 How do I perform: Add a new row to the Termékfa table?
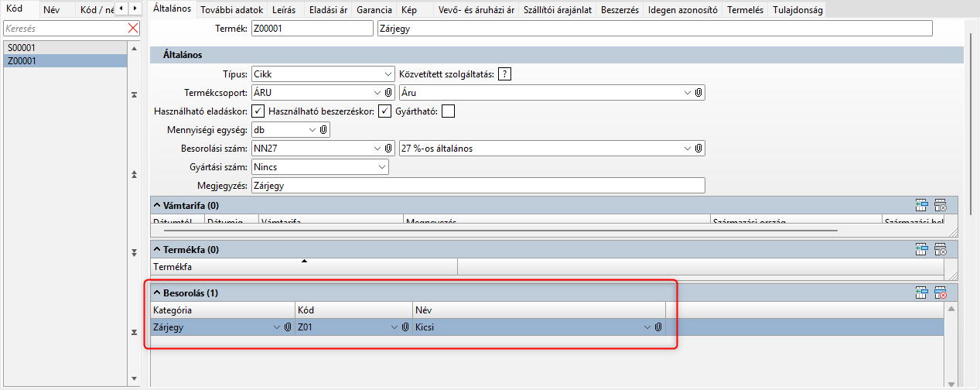point(921,249)
